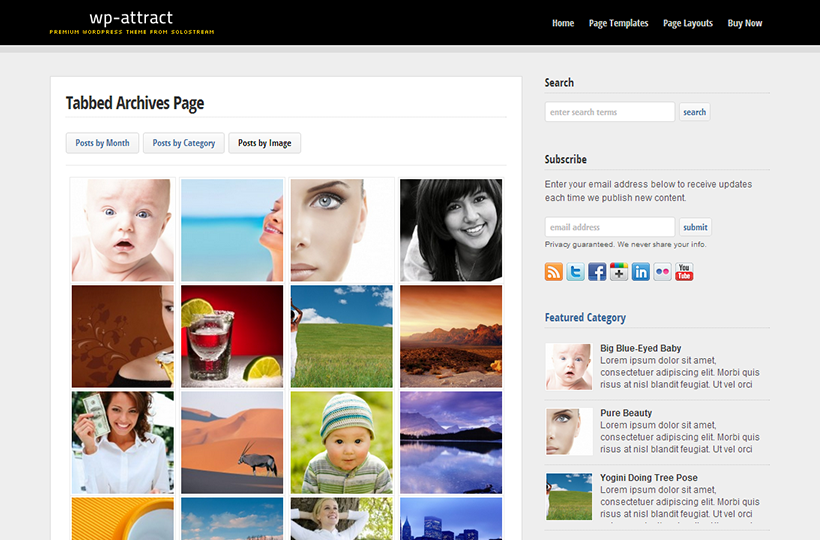The width and height of the screenshot is (820, 540).
Task: Select Buy Now in the navigation
Action: tap(745, 23)
